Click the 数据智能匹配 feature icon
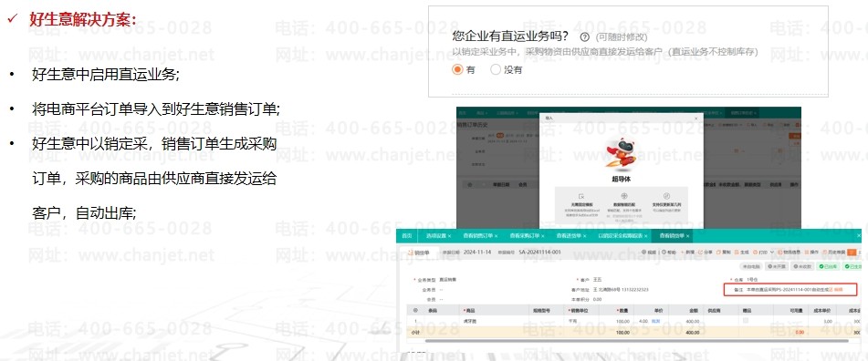 point(624,196)
